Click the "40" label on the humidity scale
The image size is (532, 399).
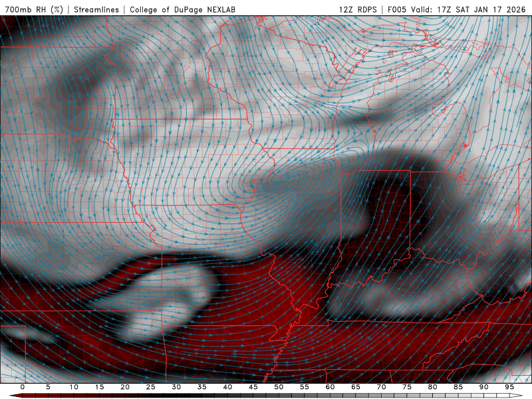[x=227, y=387]
